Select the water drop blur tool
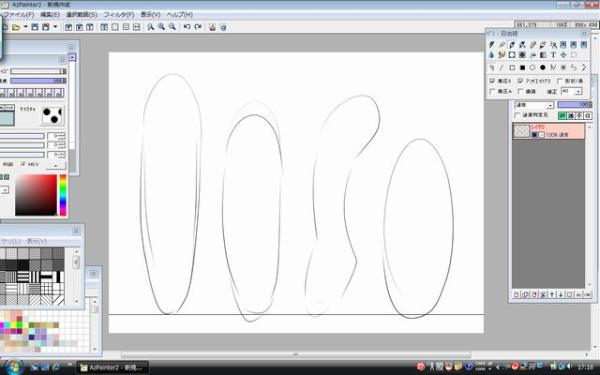This screenshot has height=375, width=600. (492, 55)
